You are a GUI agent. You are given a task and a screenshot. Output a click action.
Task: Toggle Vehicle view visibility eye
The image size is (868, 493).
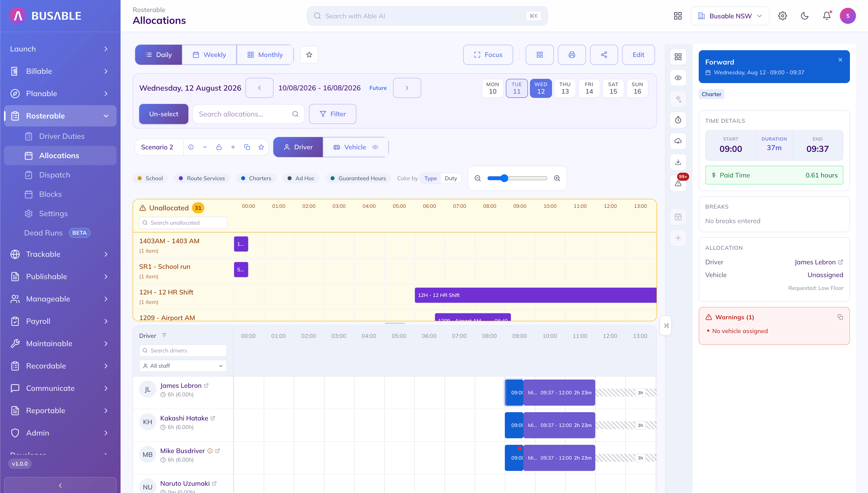[375, 147]
